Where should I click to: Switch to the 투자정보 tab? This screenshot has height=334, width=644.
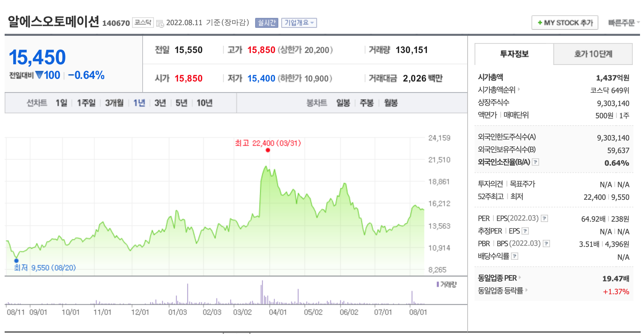pos(514,54)
